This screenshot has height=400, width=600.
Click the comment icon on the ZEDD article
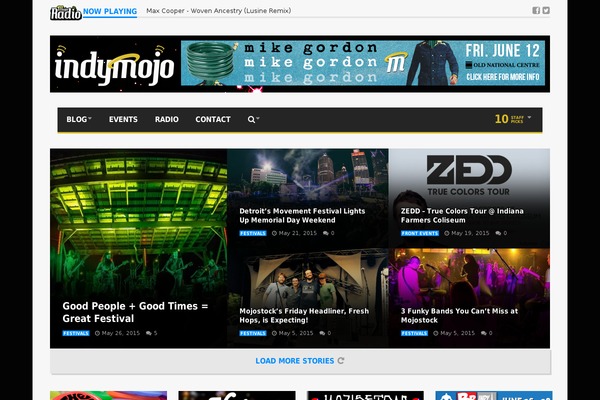pyautogui.click(x=498, y=233)
